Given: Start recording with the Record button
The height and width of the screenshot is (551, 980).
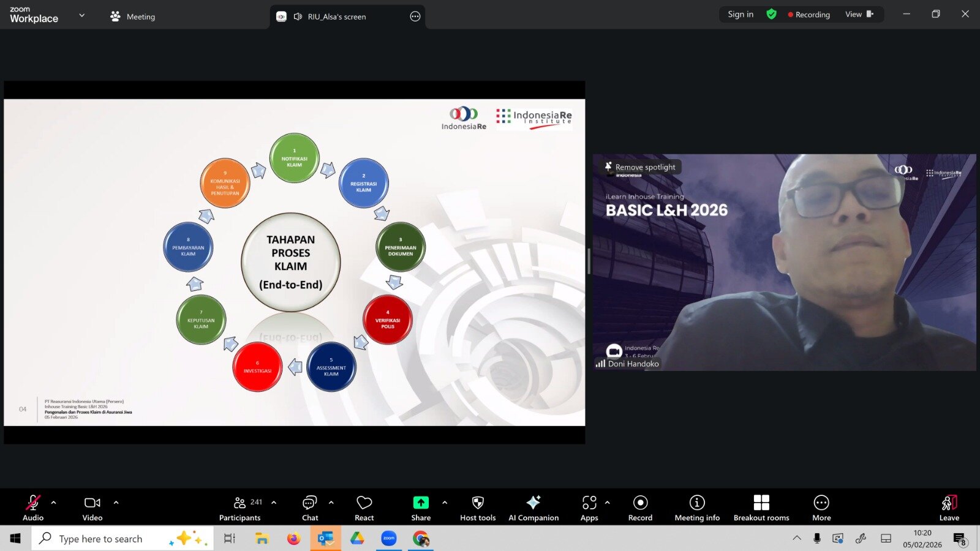Looking at the screenshot, I should [640, 508].
